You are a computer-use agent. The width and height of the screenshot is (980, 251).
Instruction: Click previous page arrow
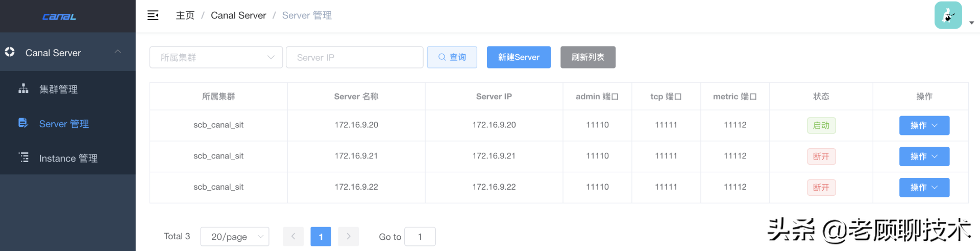(x=293, y=237)
